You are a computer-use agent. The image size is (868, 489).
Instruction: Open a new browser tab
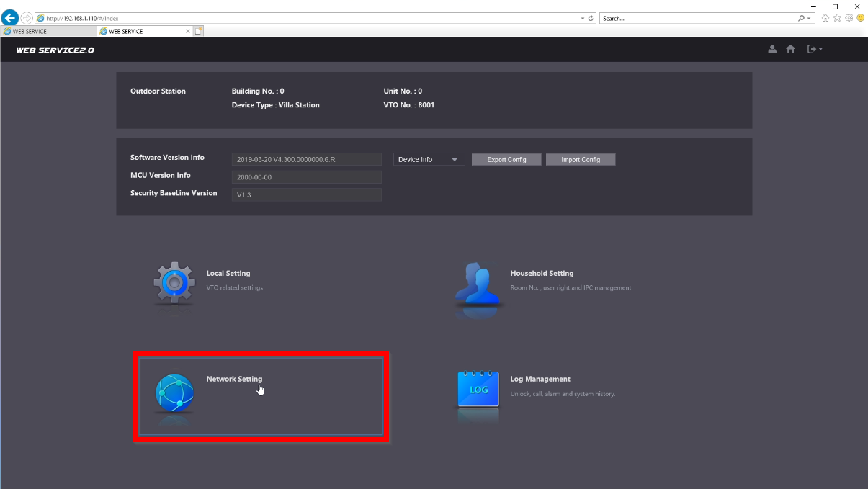pyautogui.click(x=199, y=31)
